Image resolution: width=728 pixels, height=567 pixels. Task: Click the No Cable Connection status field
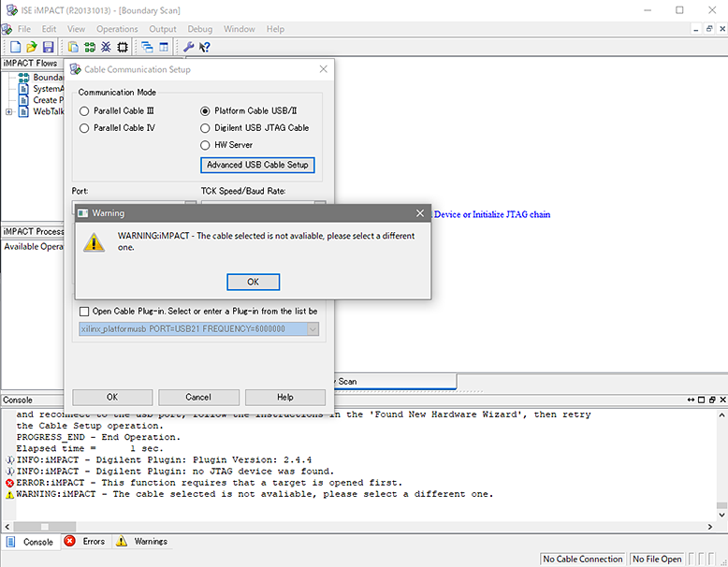(x=583, y=560)
